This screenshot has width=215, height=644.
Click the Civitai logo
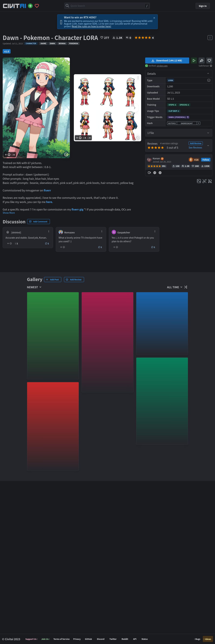15,6
